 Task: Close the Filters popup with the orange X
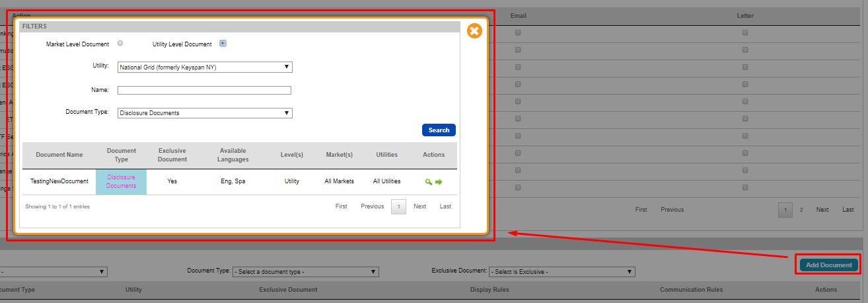click(x=474, y=30)
